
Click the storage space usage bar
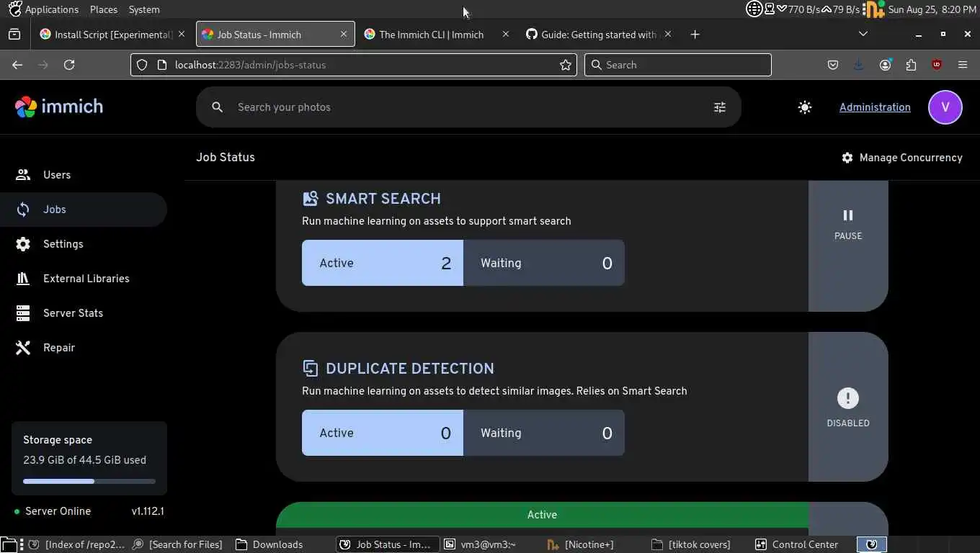coord(89,481)
